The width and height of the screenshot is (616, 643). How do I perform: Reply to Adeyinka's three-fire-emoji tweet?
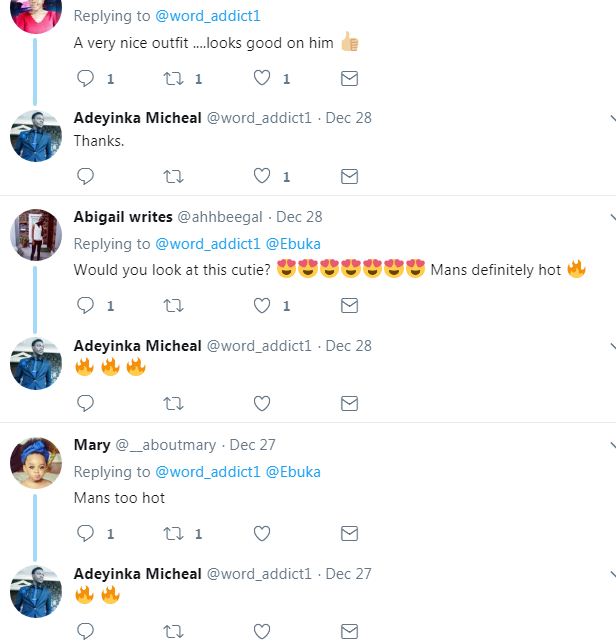(x=86, y=403)
